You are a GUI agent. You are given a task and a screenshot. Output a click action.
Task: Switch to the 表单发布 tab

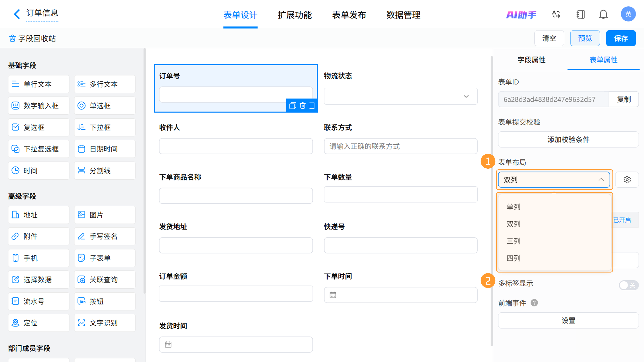[349, 15]
